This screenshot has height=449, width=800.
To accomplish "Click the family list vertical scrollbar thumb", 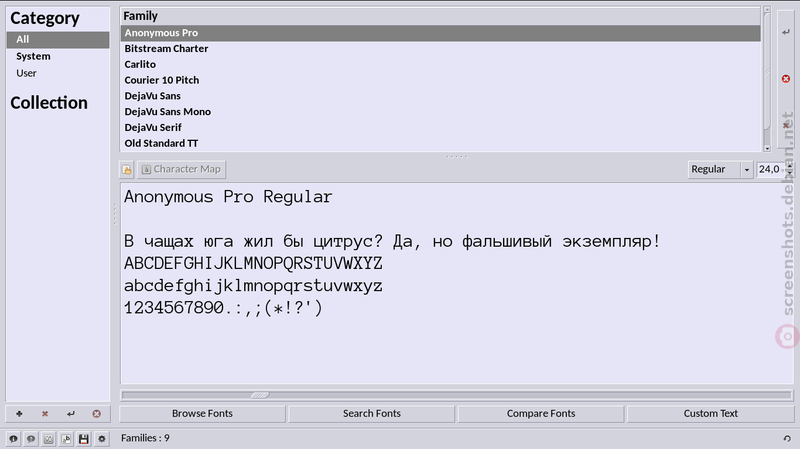I will pos(767,71).
